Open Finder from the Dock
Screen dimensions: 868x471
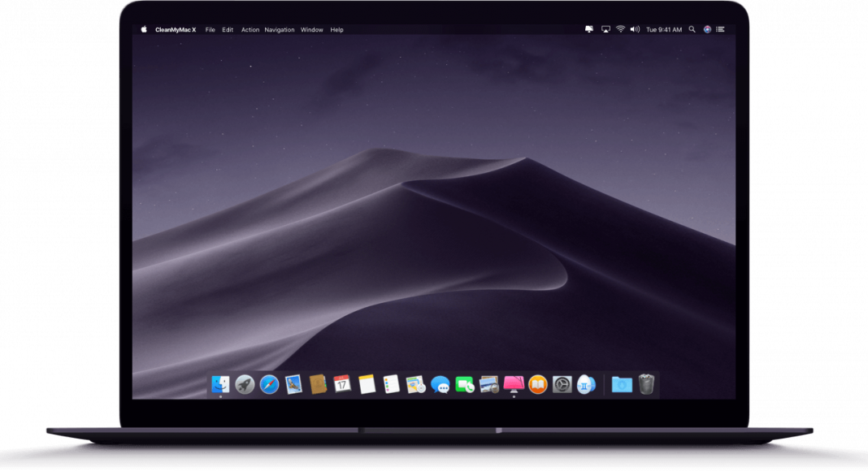coord(220,384)
